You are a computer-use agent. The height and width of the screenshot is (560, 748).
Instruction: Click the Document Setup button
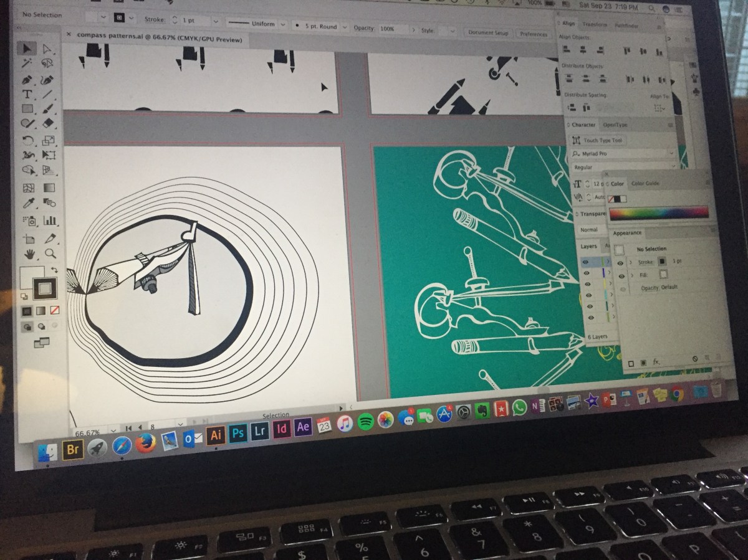coord(488,32)
